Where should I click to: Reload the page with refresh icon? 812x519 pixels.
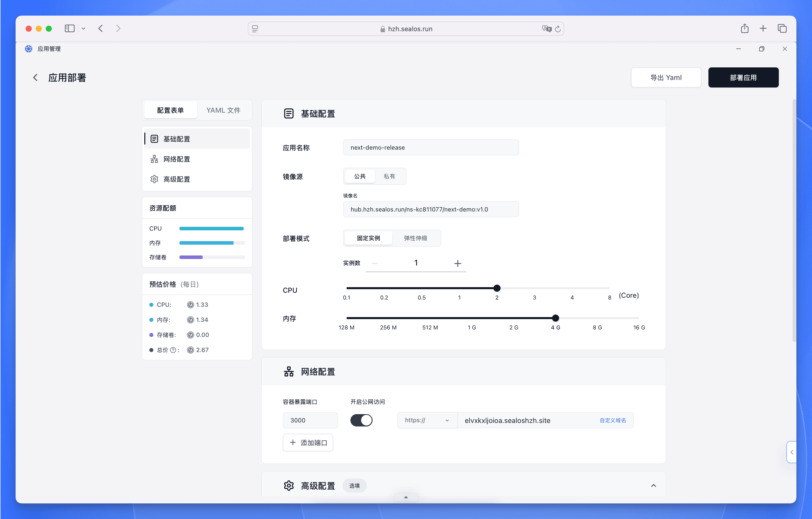click(558, 29)
